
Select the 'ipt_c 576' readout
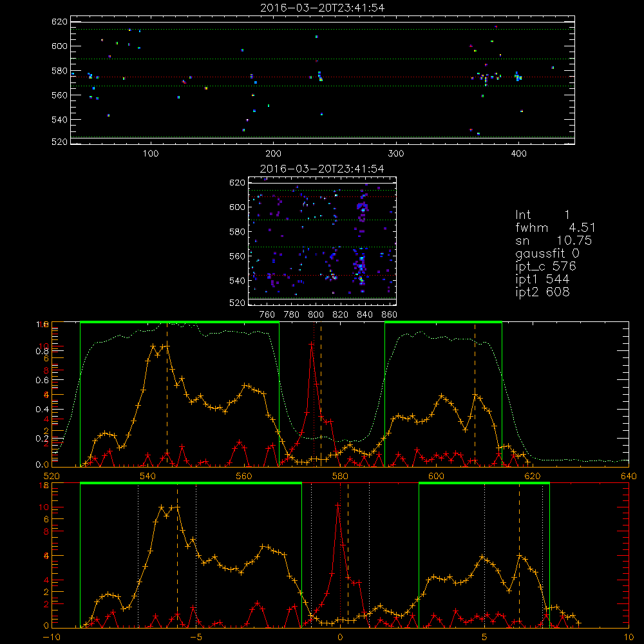tap(546, 266)
